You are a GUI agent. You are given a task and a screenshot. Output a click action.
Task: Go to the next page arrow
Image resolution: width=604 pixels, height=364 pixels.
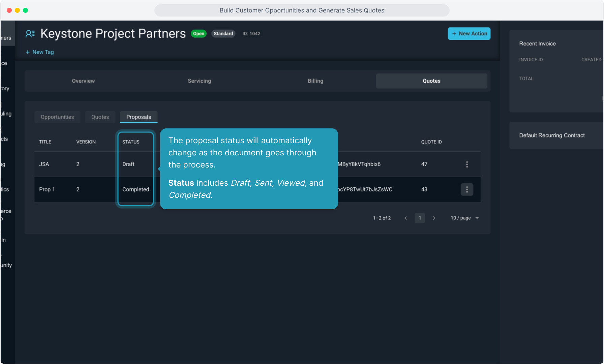coord(434,218)
